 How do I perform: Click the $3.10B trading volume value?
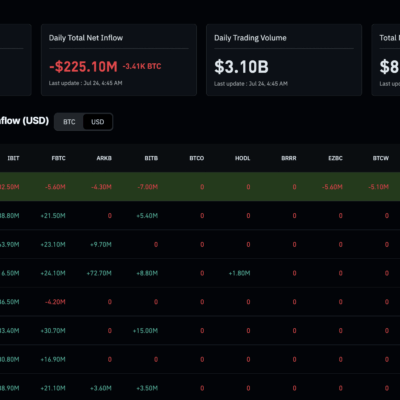(x=241, y=67)
